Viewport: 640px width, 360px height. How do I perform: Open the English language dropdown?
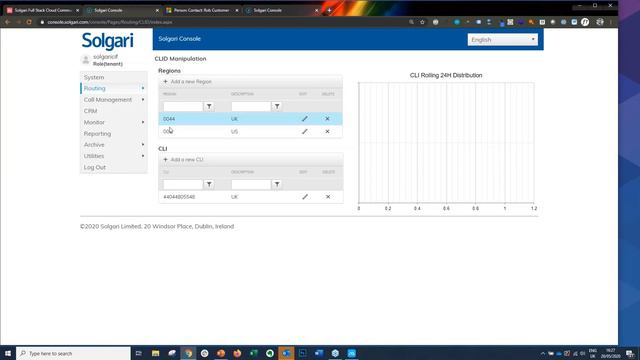point(502,40)
